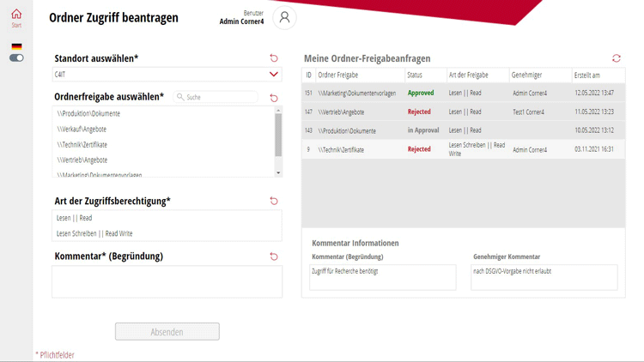Reset the Kommentar (Begründung) field
Image resolution: width=644 pixels, height=362 pixels.
(x=274, y=256)
